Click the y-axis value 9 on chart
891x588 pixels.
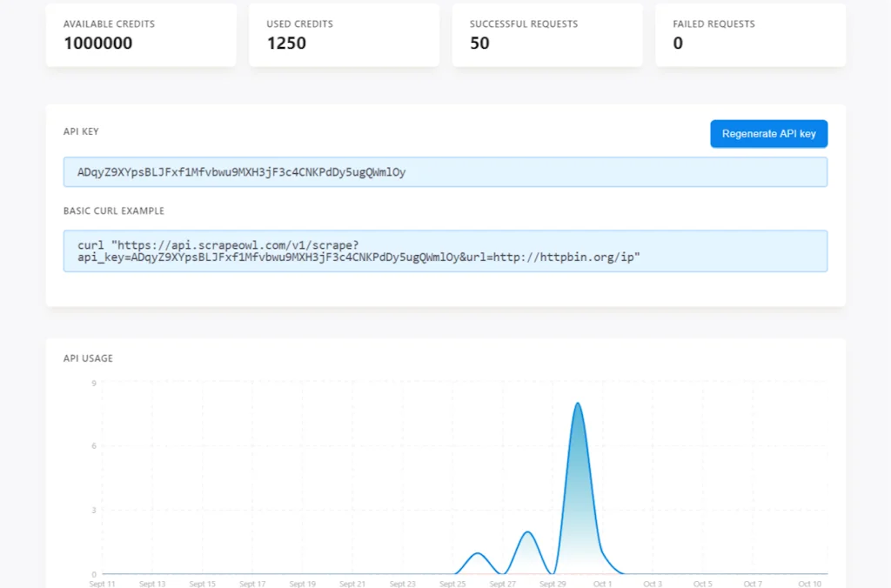click(x=93, y=383)
